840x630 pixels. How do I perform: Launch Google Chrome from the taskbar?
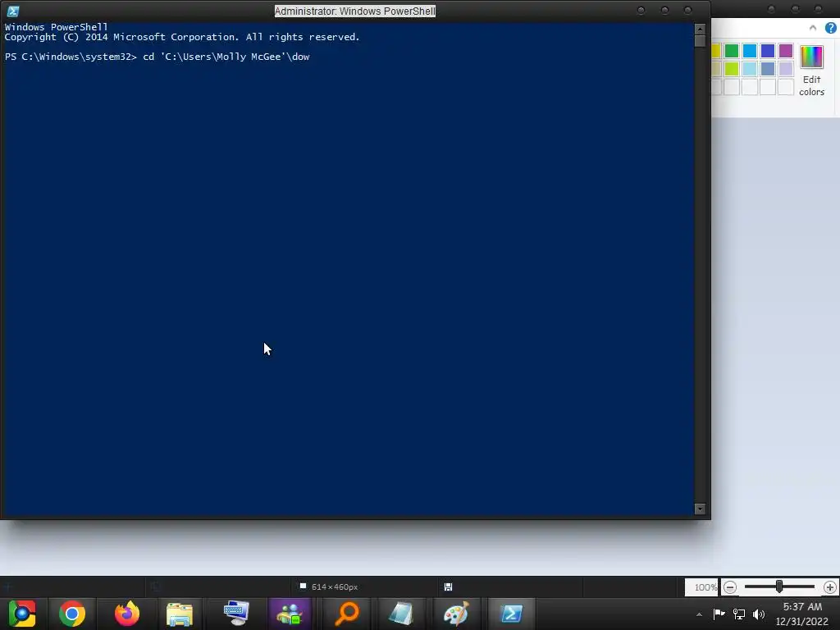click(72, 614)
